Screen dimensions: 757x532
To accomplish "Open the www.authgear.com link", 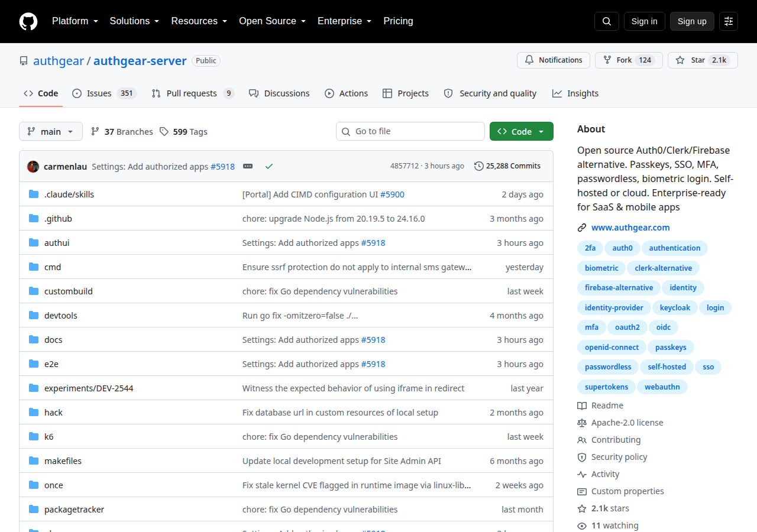I will click(630, 228).
